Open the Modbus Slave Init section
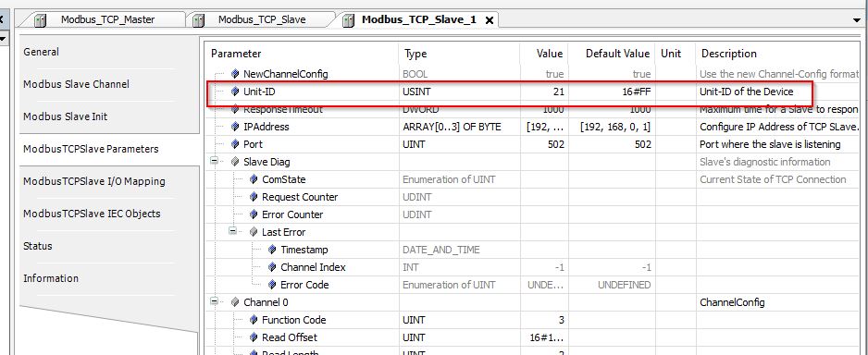This screenshot has width=868, height=355. [x=66, y=116]
